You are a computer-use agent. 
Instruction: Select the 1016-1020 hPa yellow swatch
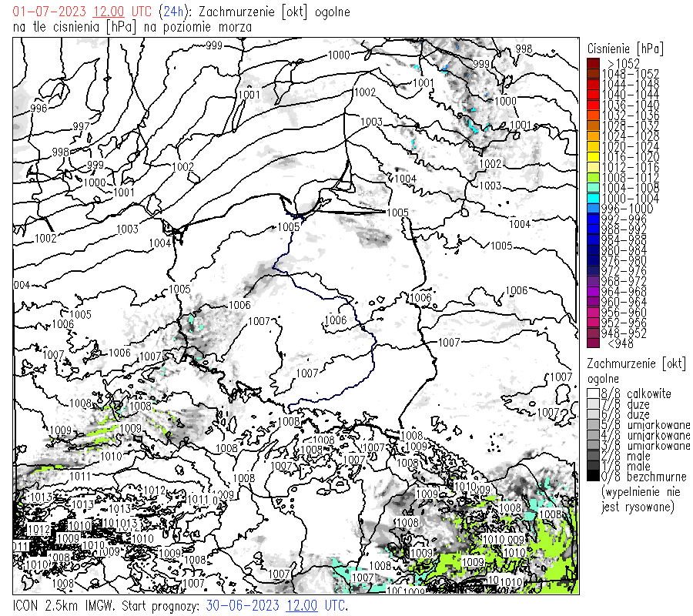coord(593,157)
